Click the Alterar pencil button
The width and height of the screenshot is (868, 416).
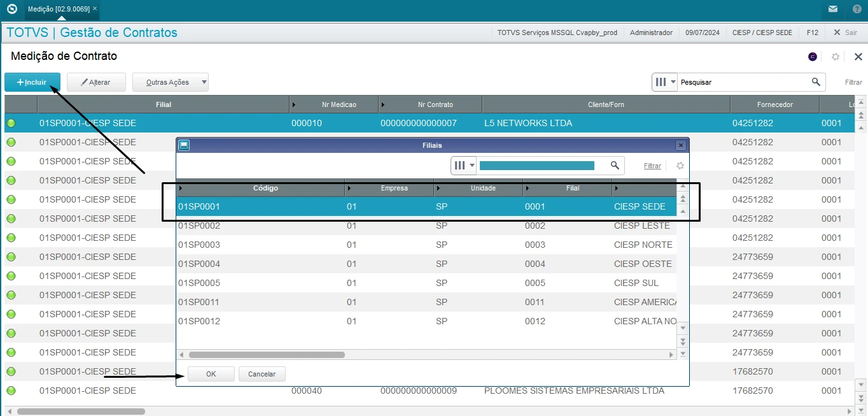coord(95,82)
